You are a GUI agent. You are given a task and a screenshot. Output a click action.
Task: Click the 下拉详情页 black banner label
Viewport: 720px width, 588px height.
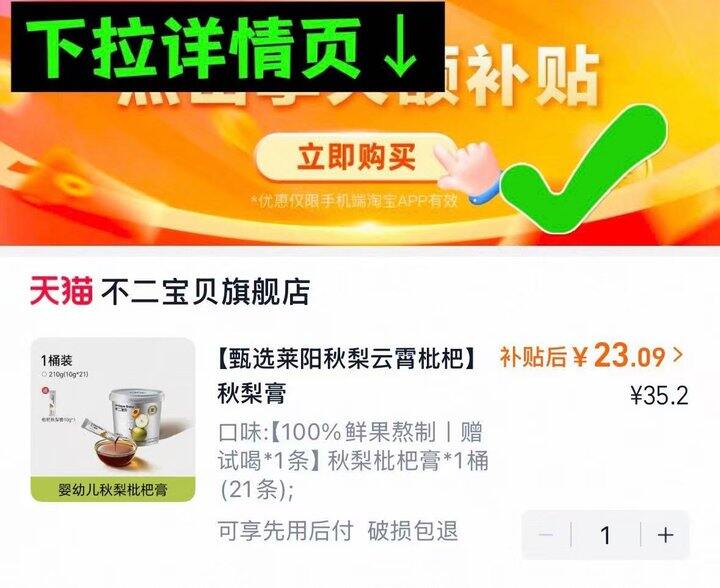click(228, 46)
